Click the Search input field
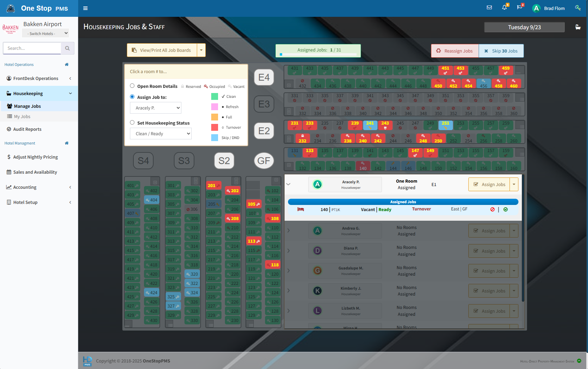The width and height of the screenshot is (588, 369). coord(32,48)
